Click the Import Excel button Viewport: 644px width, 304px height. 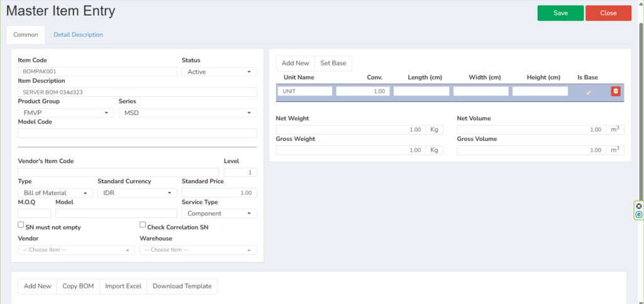pyautogui.click(x=123, y=286)
